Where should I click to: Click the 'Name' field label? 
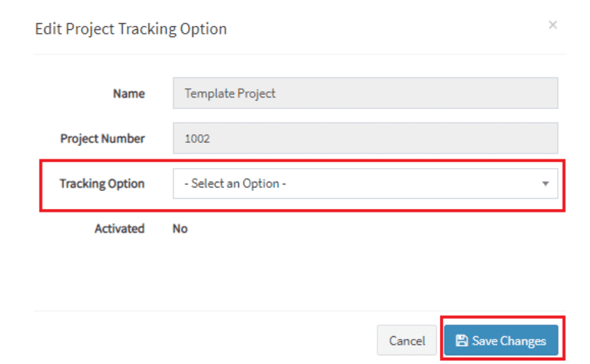(128, 93)
